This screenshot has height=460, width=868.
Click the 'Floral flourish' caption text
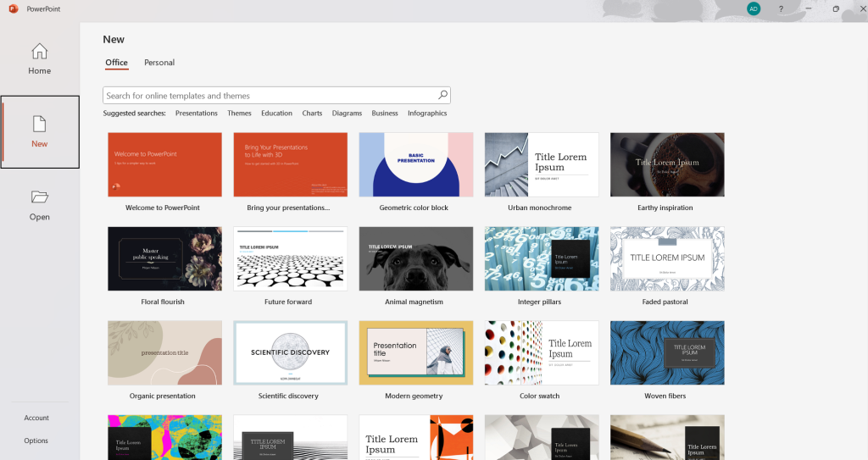tap(163, 302)
